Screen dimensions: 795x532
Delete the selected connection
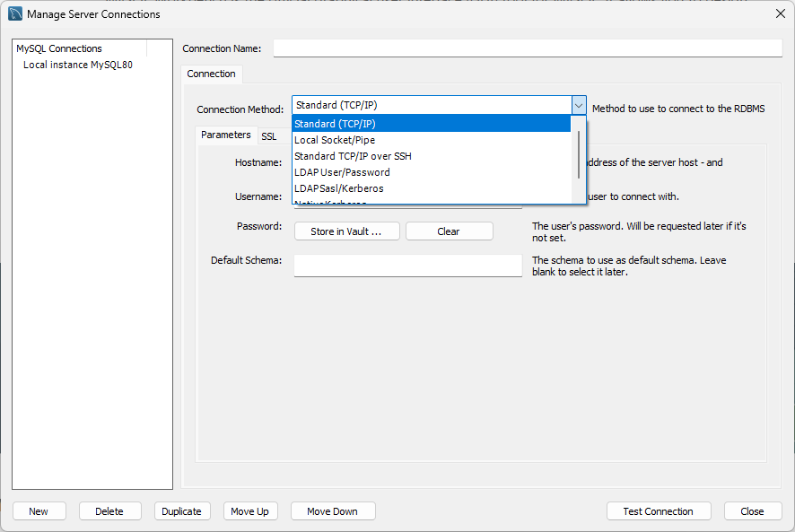click(110, 511)
